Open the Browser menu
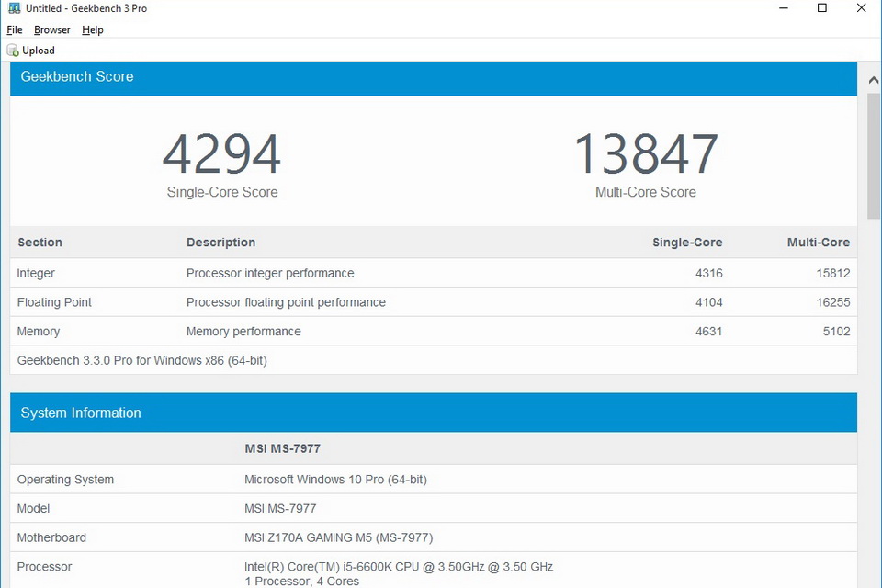 pos(52,30)
